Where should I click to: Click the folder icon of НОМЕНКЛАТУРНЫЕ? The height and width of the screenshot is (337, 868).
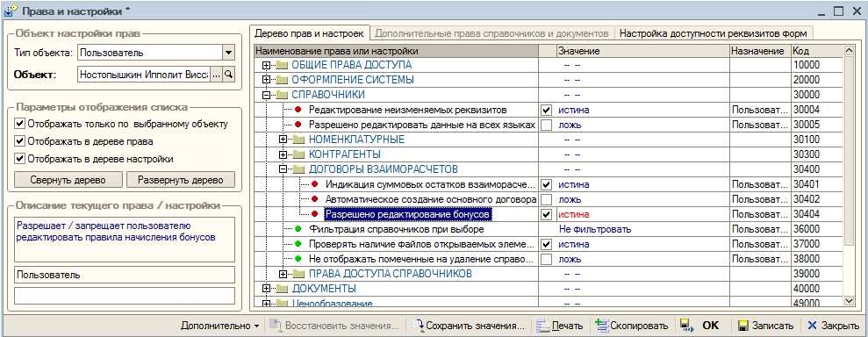pyautogui.click(x=299, y=140)
